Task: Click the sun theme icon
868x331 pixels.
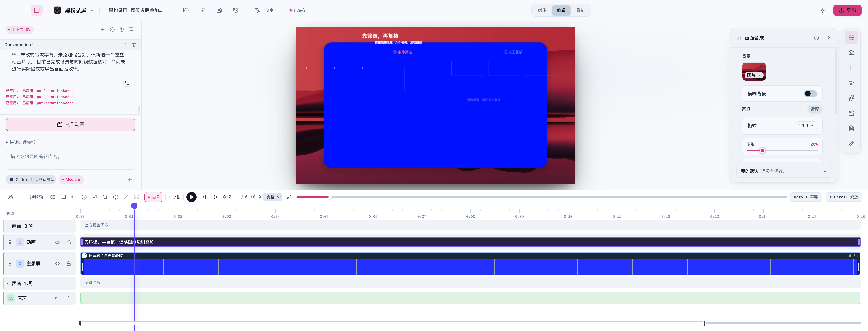Action: (x=822, y=10)
